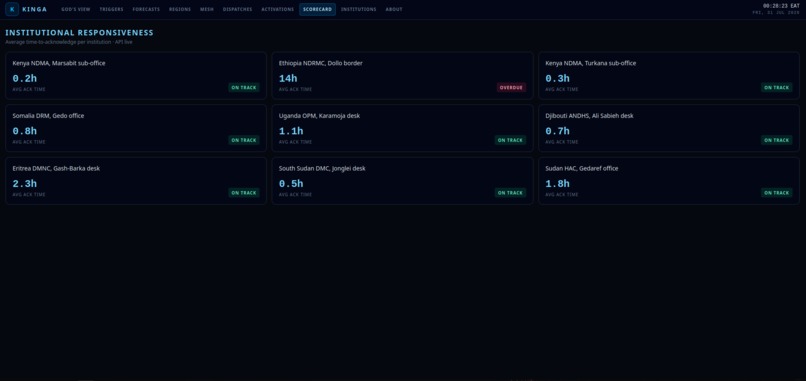Click the 0.5h average ack value
Image resolution: width=806 pixels, height=381 pixels.
(291, 184)
